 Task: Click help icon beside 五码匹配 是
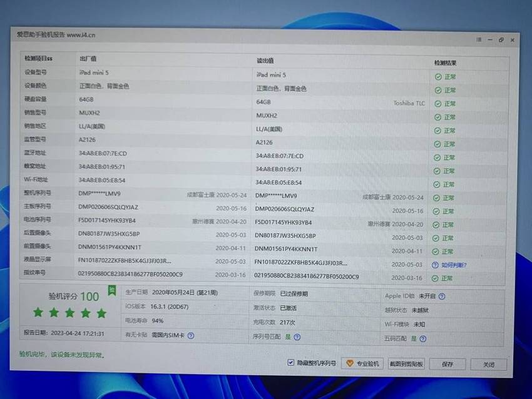click(x=422, y=339)
